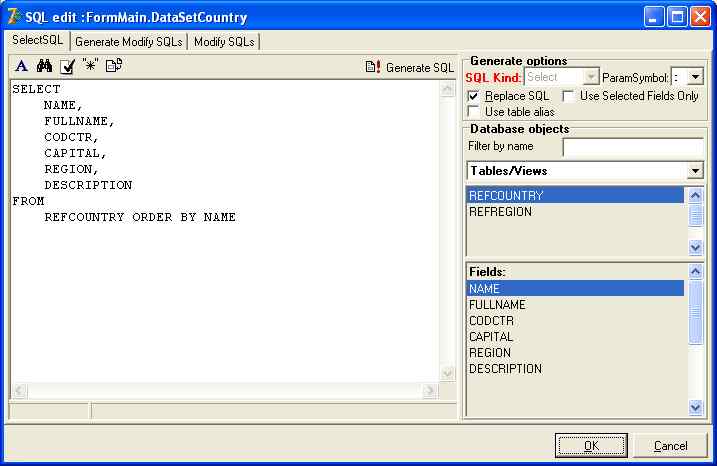
Task: Click SQL editor scroll right arrow
Action: point(430,390)
